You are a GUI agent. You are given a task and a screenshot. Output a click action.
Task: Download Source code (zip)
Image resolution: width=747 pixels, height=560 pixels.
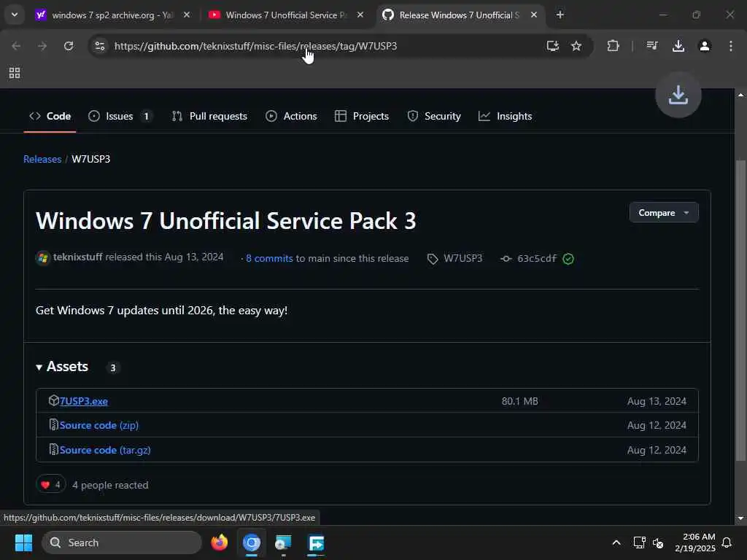(x=99, y=425)
